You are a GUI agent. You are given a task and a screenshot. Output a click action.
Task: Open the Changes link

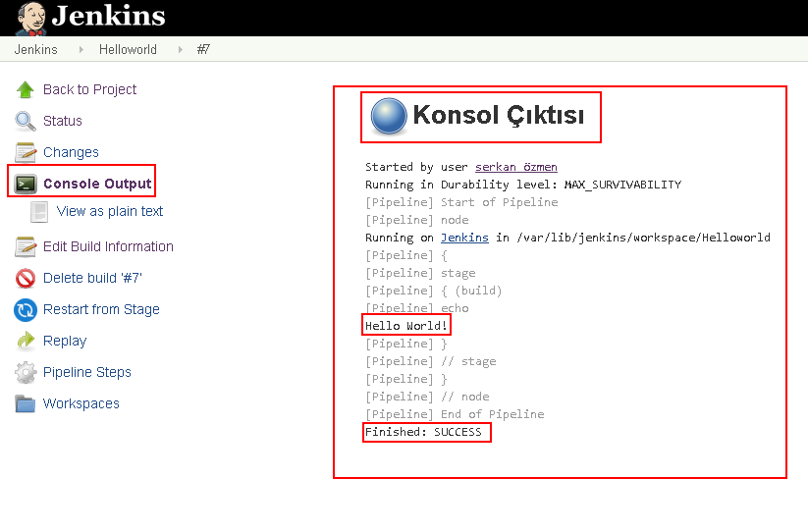click(71, 152)
